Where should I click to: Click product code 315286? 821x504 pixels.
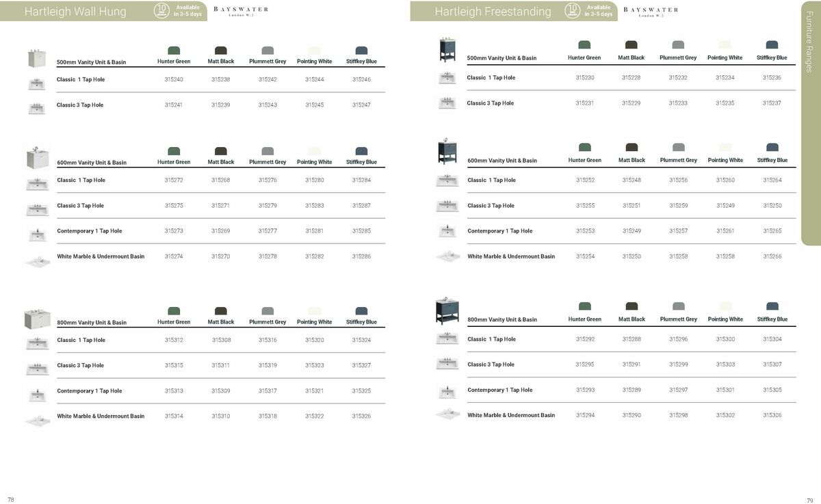click(361, 256)
